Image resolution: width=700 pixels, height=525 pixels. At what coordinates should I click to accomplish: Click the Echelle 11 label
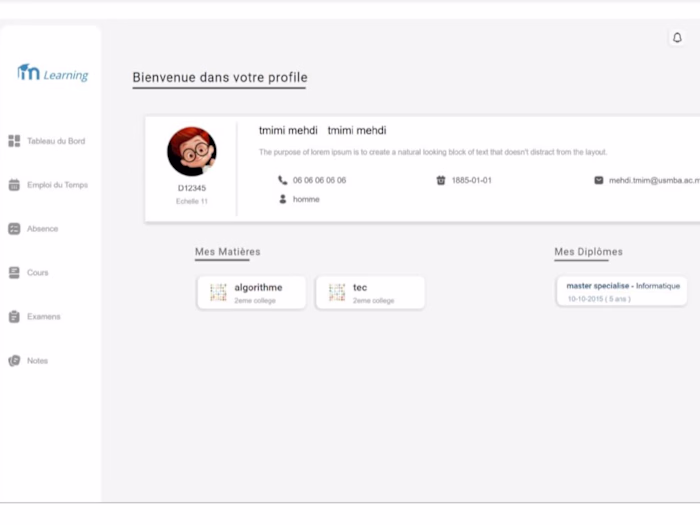192,201
